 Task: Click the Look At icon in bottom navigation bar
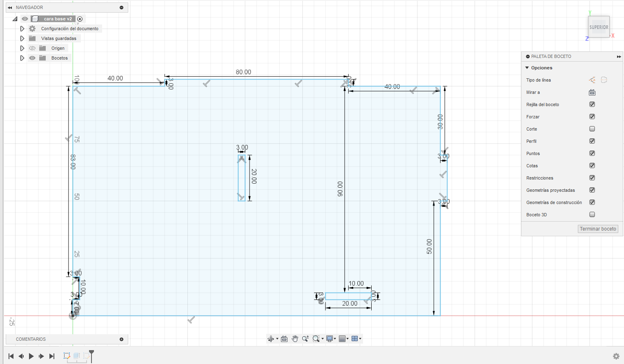click(284, 339)
